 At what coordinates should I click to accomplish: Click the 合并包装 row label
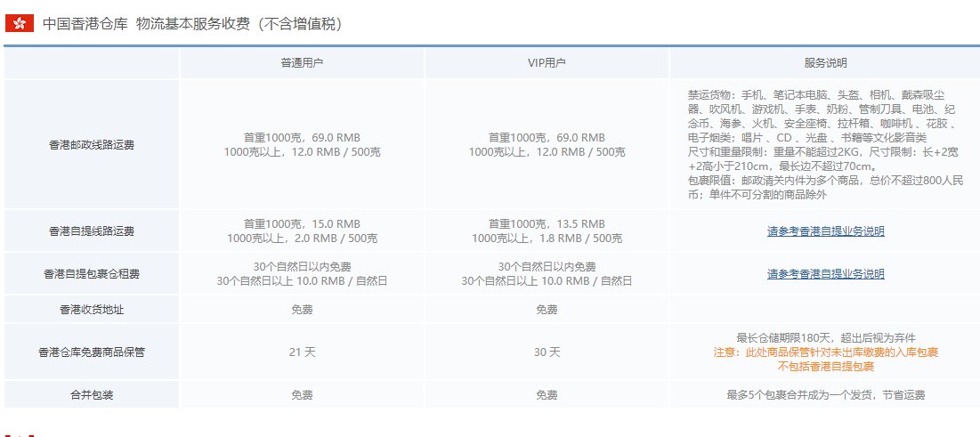click(x=92, y=395)
